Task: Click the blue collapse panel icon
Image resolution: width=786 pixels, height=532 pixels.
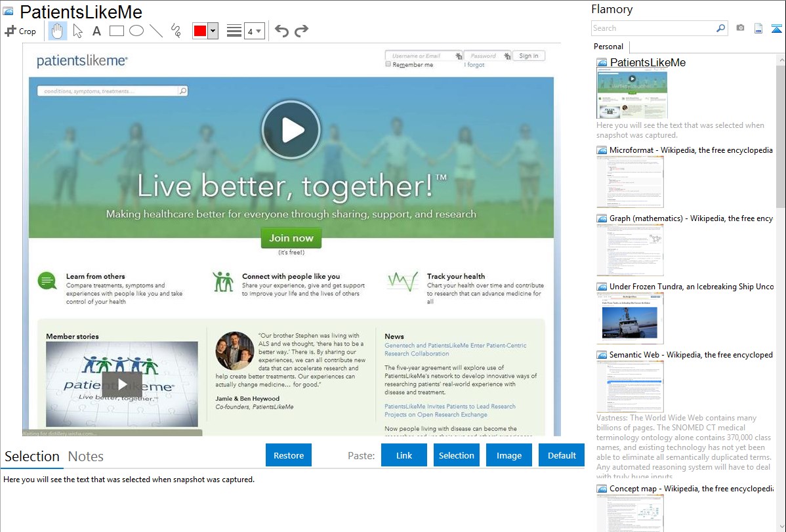Action: (776, 28)
